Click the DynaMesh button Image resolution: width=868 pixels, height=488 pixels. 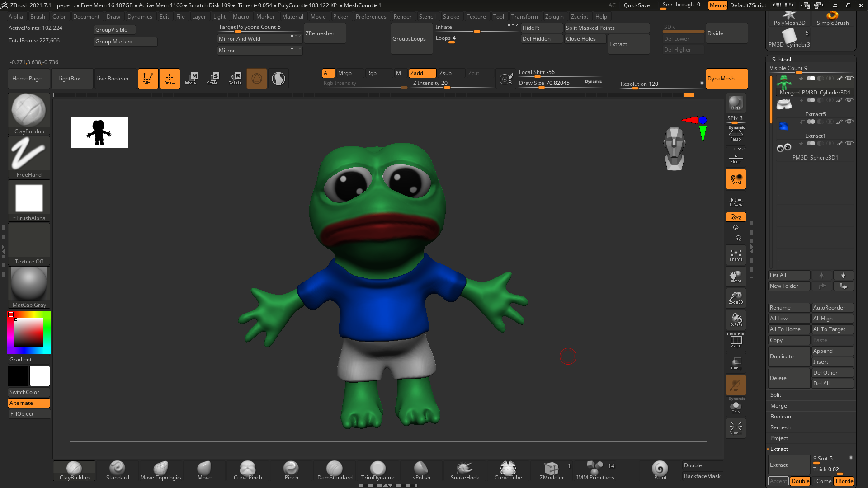(x=726, y=79)
